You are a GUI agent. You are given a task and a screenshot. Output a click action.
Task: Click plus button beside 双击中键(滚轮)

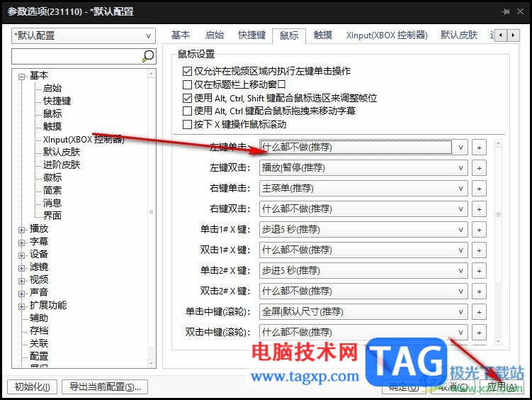click(x=479, y=333)
